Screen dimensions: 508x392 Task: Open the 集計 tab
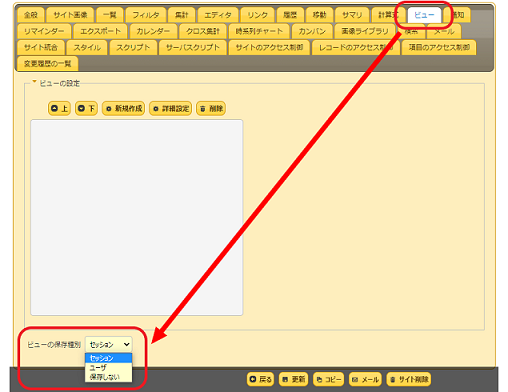182,15
